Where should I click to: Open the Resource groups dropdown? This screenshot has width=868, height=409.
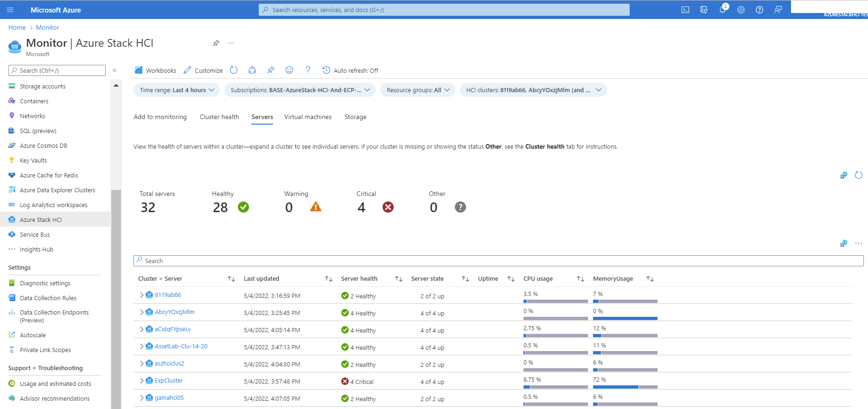[418, 90]
